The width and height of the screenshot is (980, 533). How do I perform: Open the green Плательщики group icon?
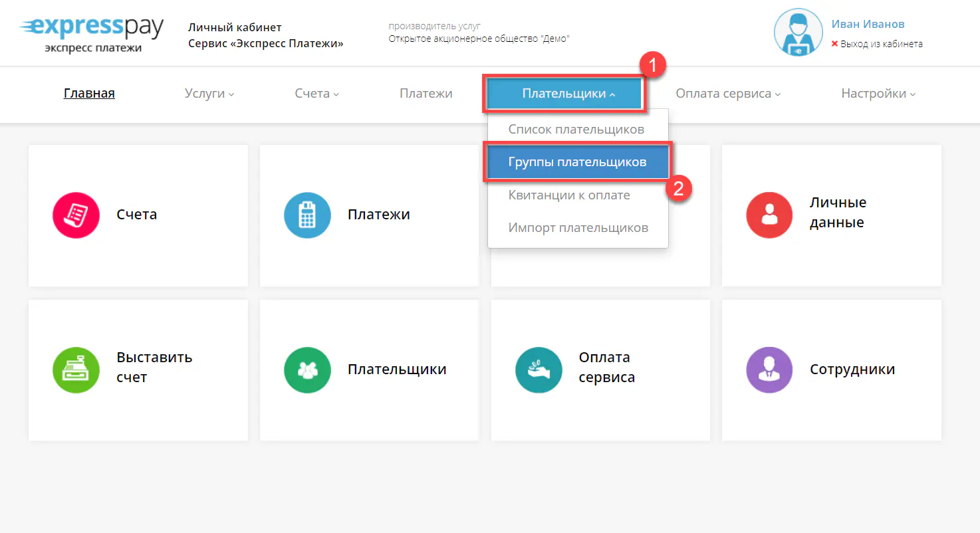pos(307,370)
